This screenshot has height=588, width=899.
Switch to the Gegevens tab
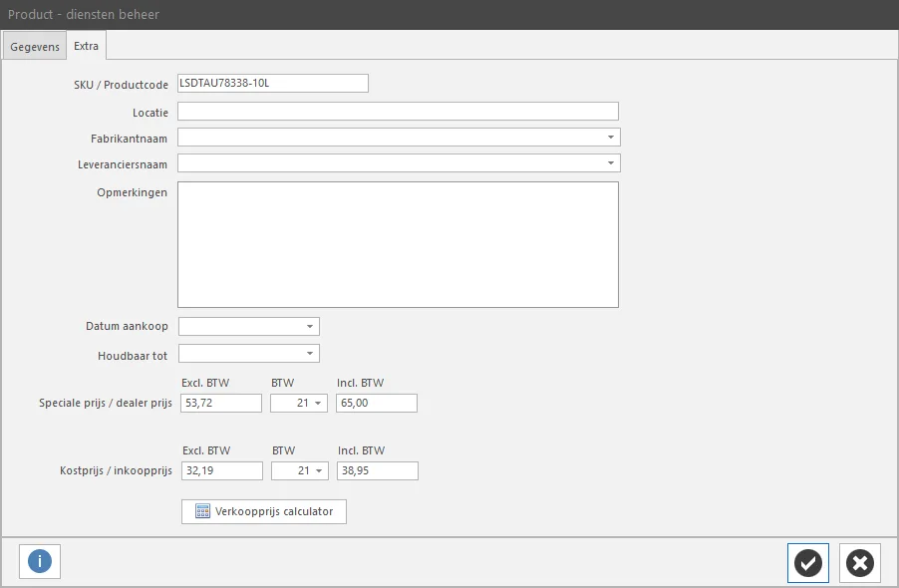click(x=35, y=47)
